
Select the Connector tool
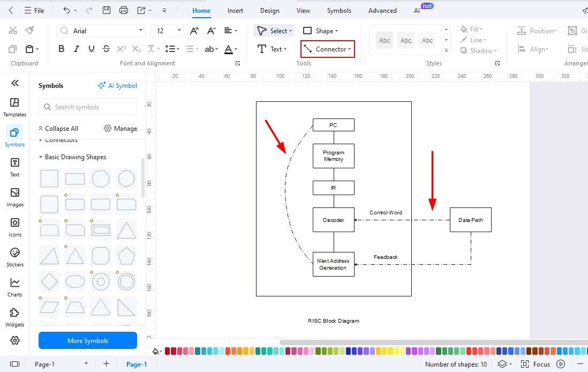327,49
